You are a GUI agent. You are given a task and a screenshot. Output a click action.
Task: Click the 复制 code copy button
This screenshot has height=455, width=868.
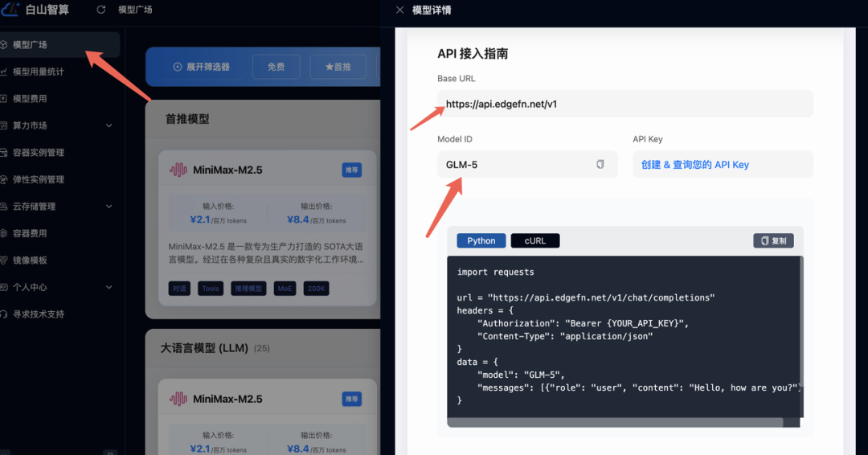point(773,241)
